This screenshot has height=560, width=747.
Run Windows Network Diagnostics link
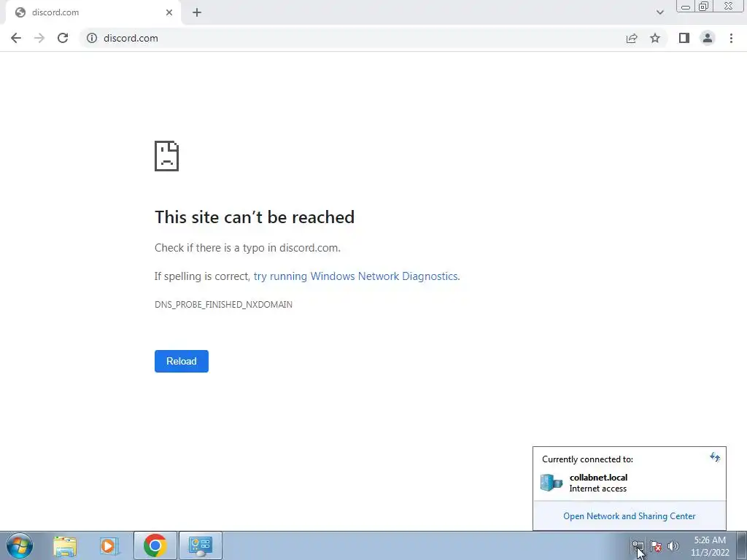(x=356, y=276)
